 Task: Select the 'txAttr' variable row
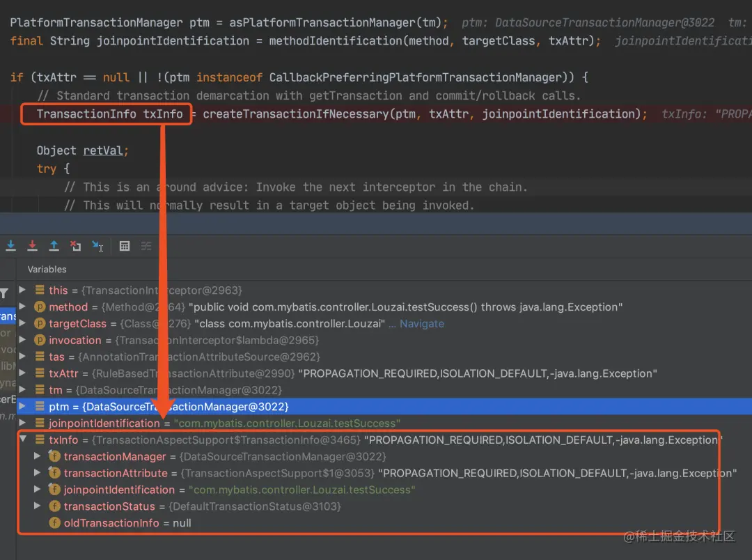click(x=384, y=373)
